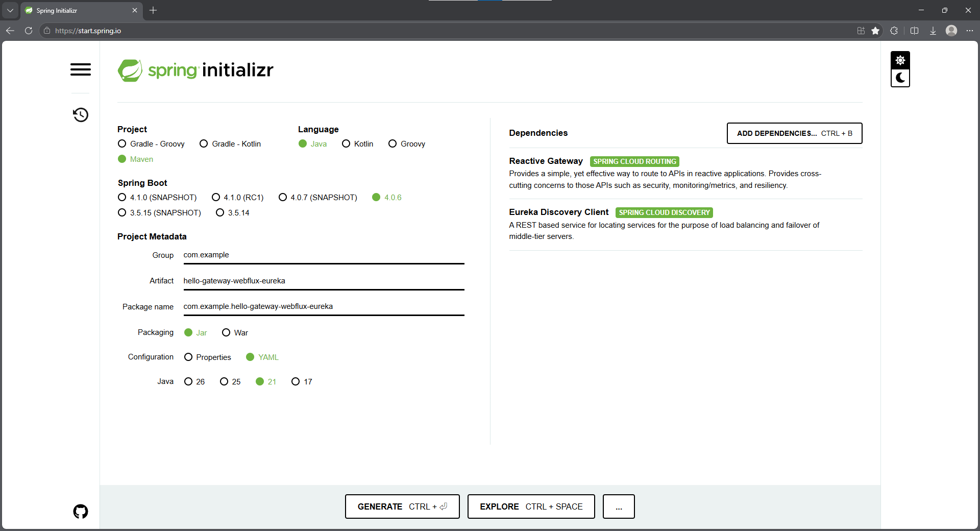The height and width of the screenshot is (531, 980).
Task: Open the history clock icon
Action: [81, 115]
